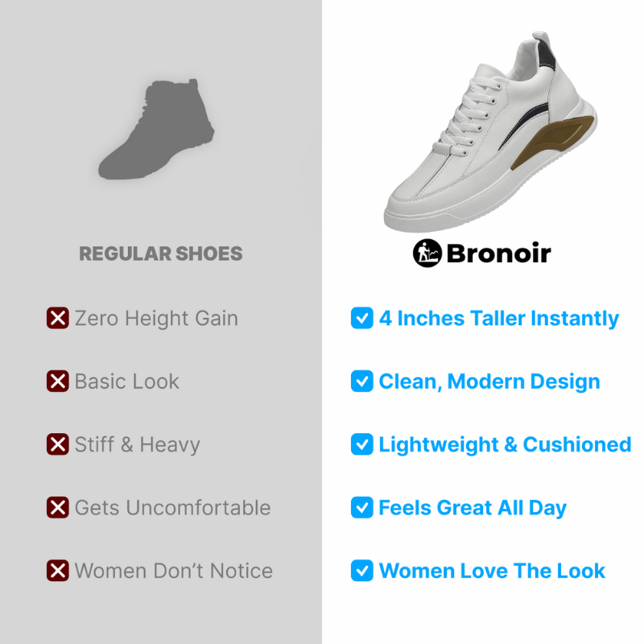Click the Lightweight & Cushioned text

pos(505,445)
